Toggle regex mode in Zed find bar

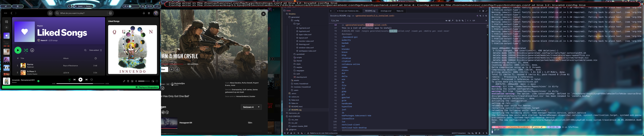click(452, 21)
